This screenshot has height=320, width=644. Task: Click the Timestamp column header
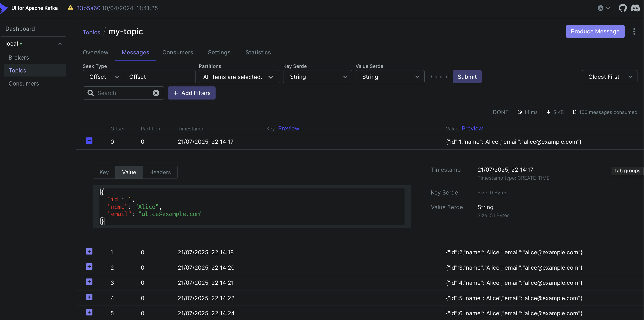[x=190, y=129]
